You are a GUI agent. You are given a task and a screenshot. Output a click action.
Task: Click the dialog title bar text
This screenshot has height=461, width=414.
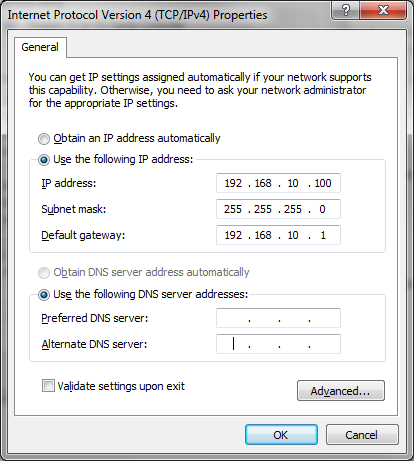pyautogui.click(x=137, y=15)
